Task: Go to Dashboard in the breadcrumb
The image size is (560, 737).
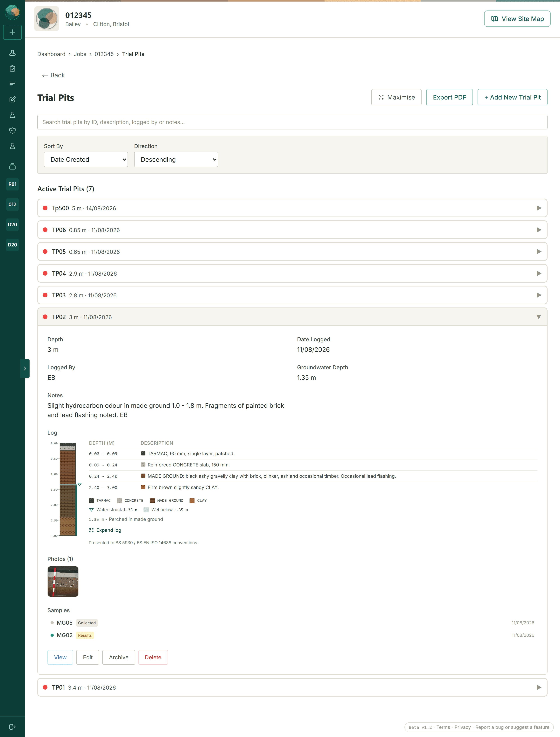Action: [x=51, y=54]
